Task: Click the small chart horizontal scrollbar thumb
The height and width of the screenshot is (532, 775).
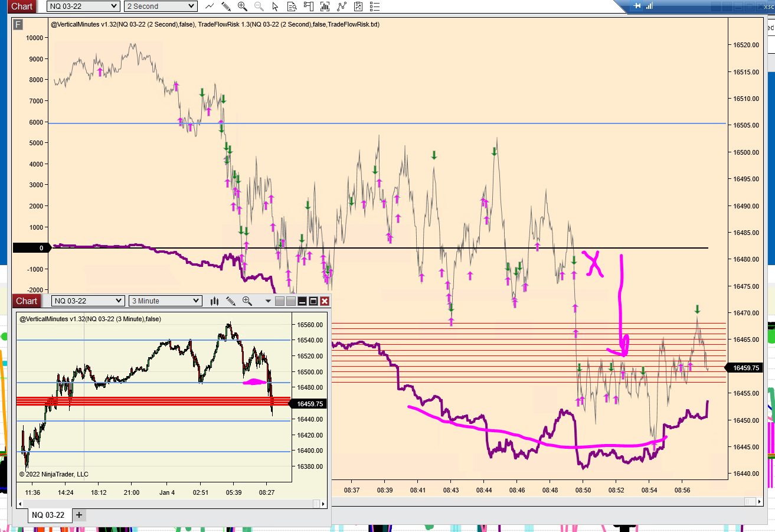Action: pos(316,504)
